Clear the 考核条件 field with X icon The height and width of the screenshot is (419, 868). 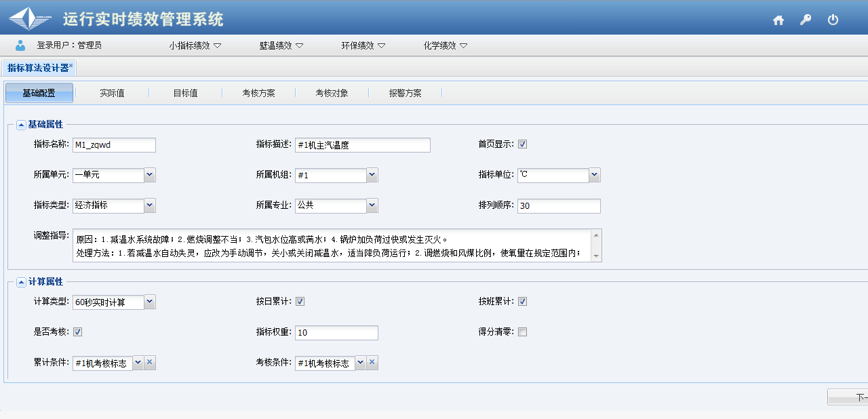pyautogui.click(x=372, y=363)
